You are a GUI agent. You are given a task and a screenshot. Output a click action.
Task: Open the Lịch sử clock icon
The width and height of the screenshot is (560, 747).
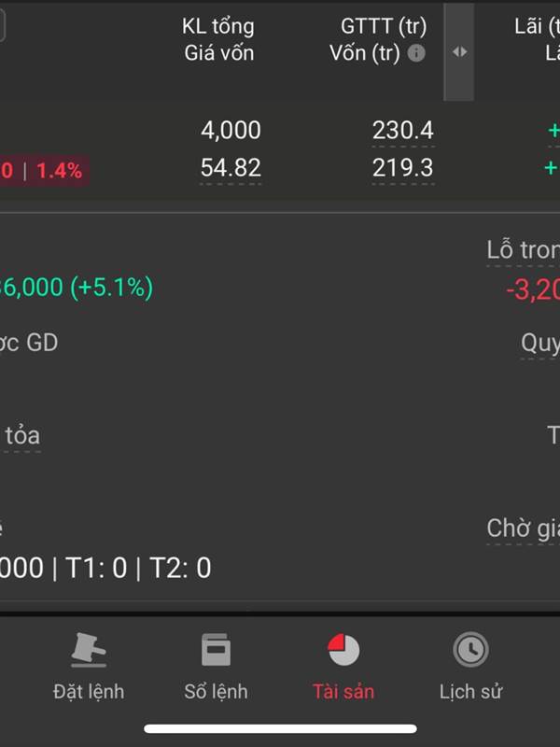[x=470, y=649]
